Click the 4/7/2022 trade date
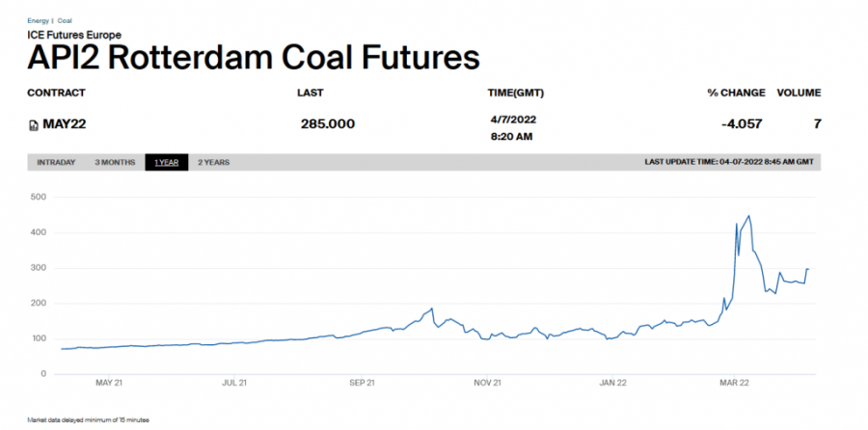Viewport: 868px width, 430px height. (x=512, y=119)
